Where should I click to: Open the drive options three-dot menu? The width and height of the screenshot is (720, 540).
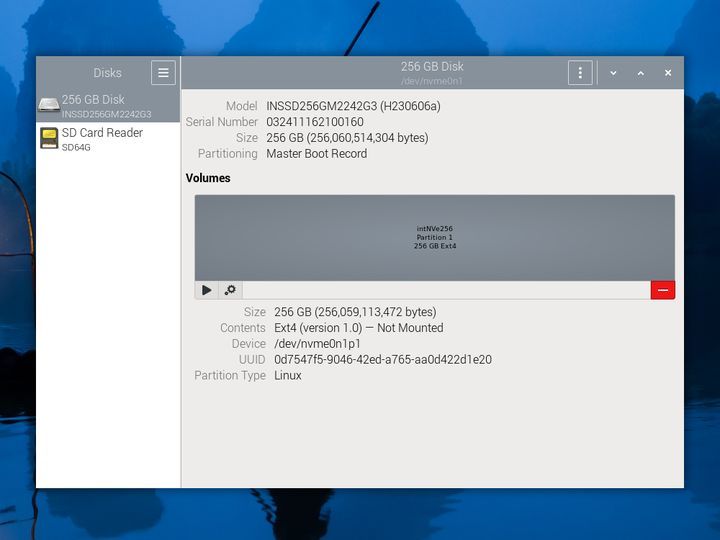[580, 73]
